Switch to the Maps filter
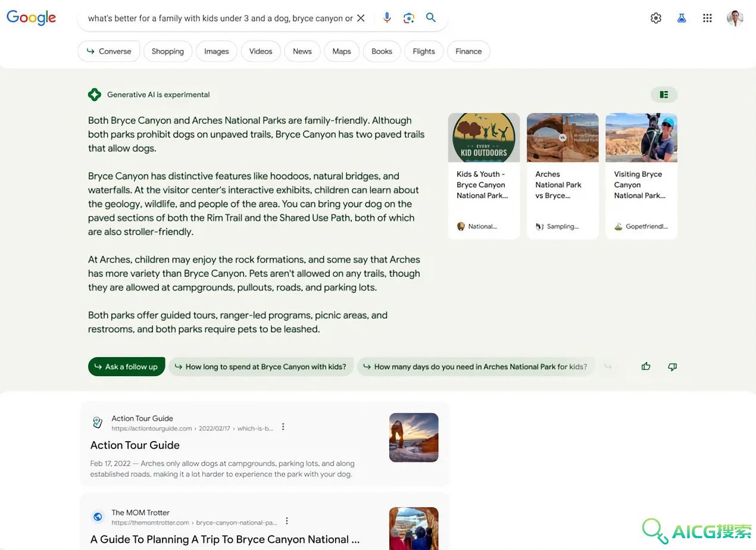The height and width of the screenshot is (550, 756). [342, 51]
